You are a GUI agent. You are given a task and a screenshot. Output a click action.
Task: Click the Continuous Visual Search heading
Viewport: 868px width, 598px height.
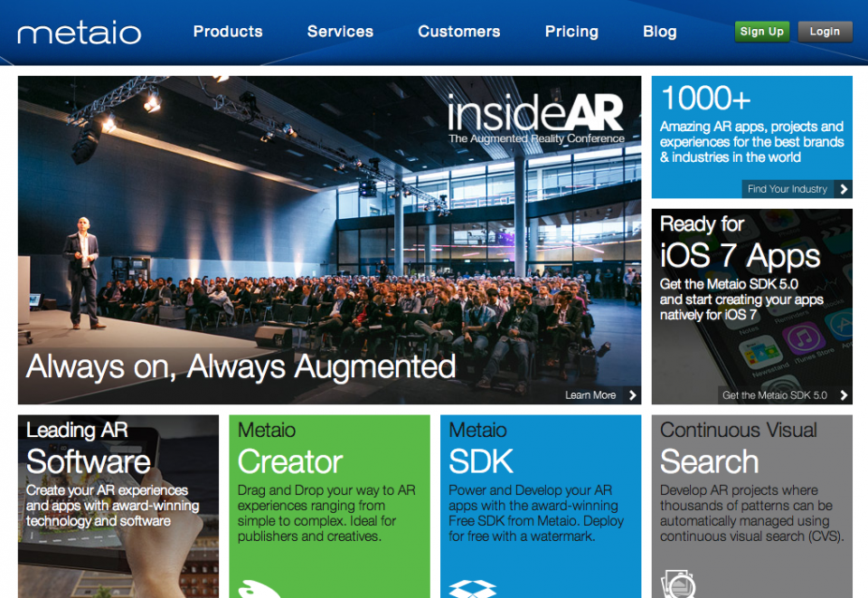click(738, 447)
